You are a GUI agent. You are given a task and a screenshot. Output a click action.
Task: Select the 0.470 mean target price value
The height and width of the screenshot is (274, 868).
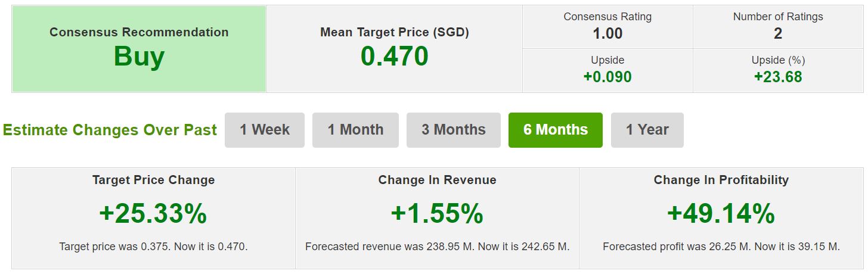coord(394,57)
